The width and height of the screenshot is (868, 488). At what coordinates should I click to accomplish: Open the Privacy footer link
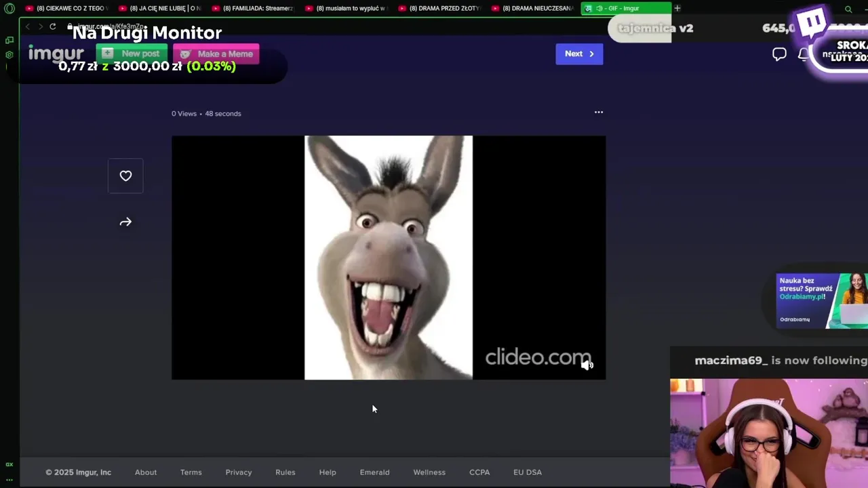click(239, 472)
